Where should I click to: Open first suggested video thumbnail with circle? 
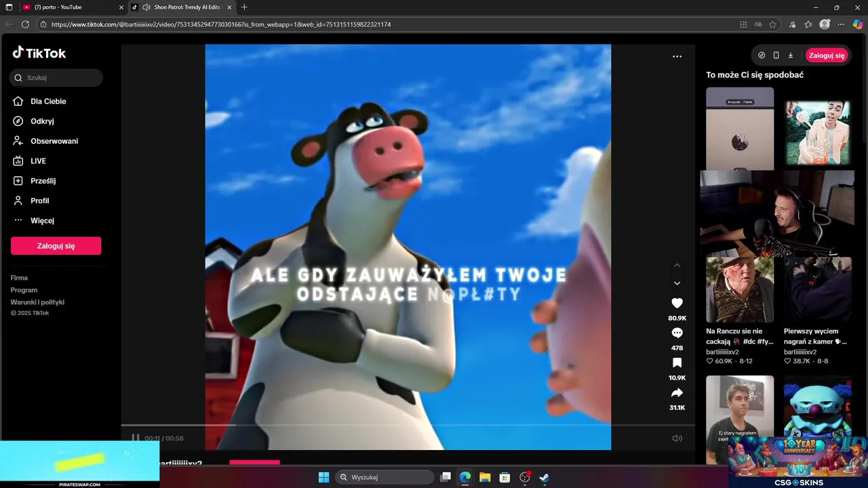pyautogui.click(x=740, y=129)
